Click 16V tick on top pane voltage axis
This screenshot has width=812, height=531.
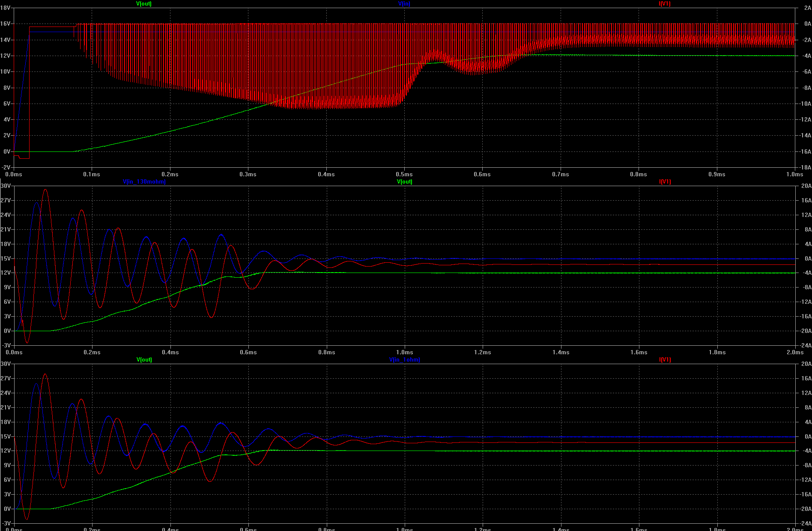(5, 24)
